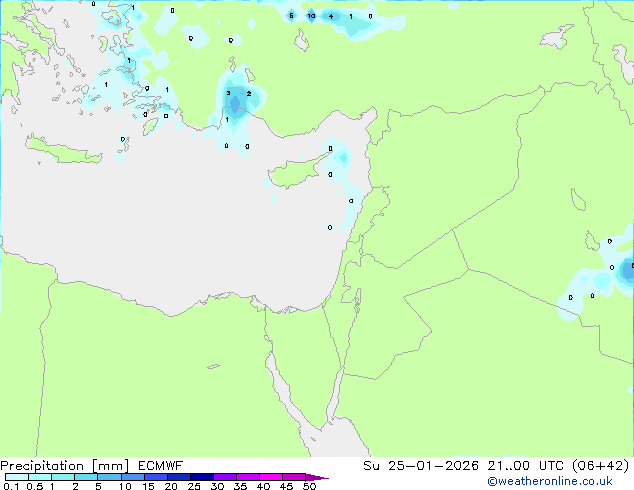Pick the 1–2 mm legend color box

[x=63, y=477]
